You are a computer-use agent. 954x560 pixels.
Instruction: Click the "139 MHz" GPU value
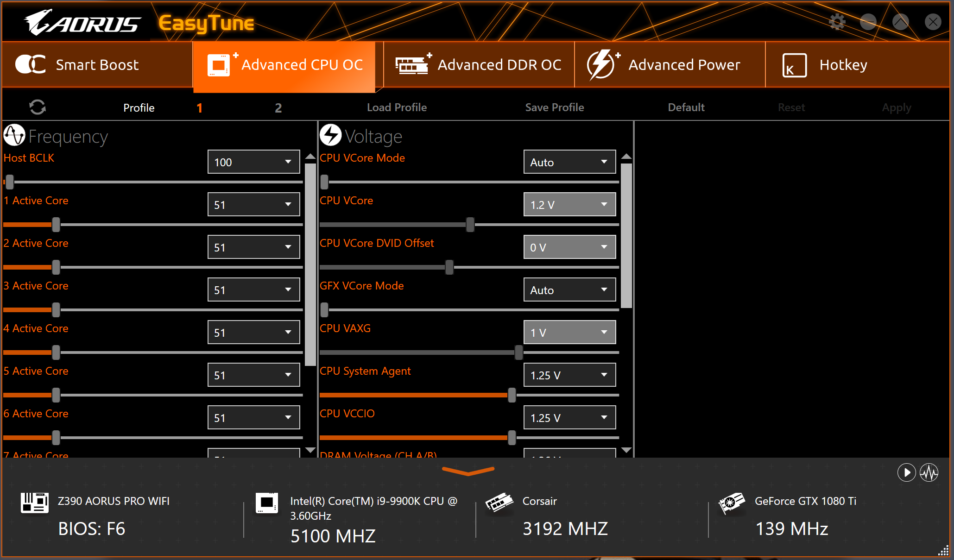point(792,529)
